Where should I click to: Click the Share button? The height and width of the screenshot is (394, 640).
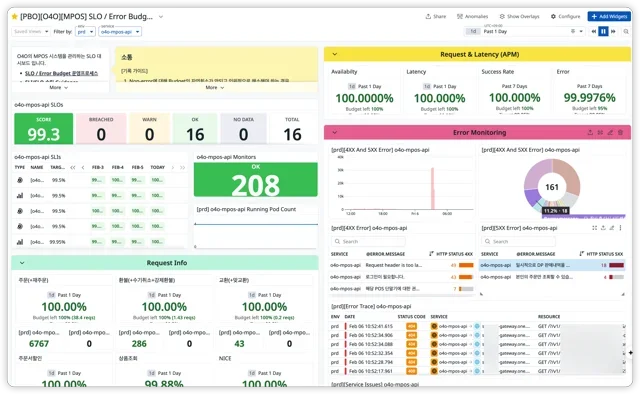pyautogui.click(x=436, y=16)
